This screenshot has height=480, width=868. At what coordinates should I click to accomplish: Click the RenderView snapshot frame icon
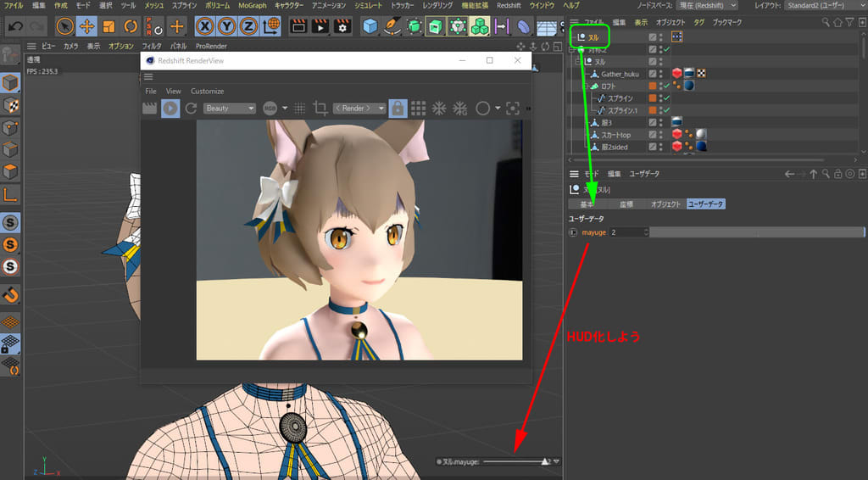click(513, 109)
